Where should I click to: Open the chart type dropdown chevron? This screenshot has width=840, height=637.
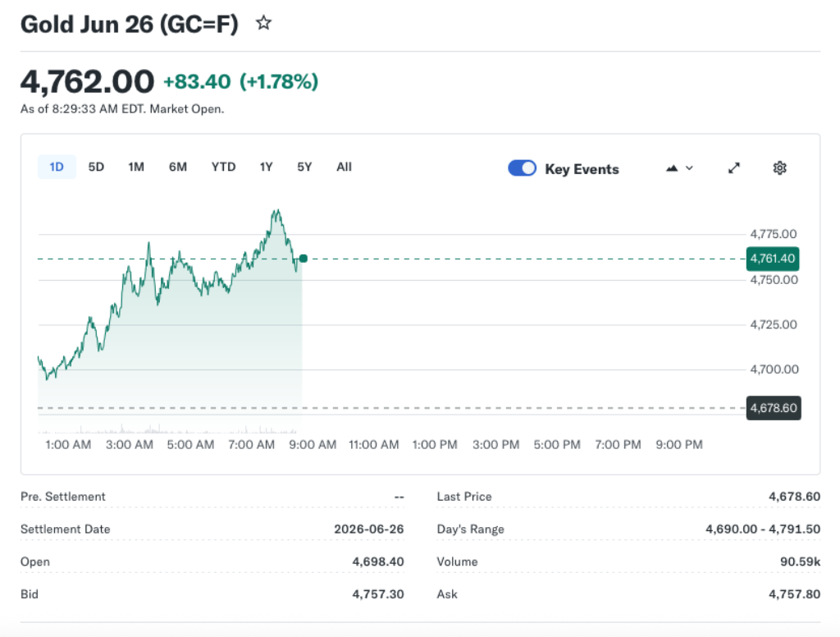point(689,167)
